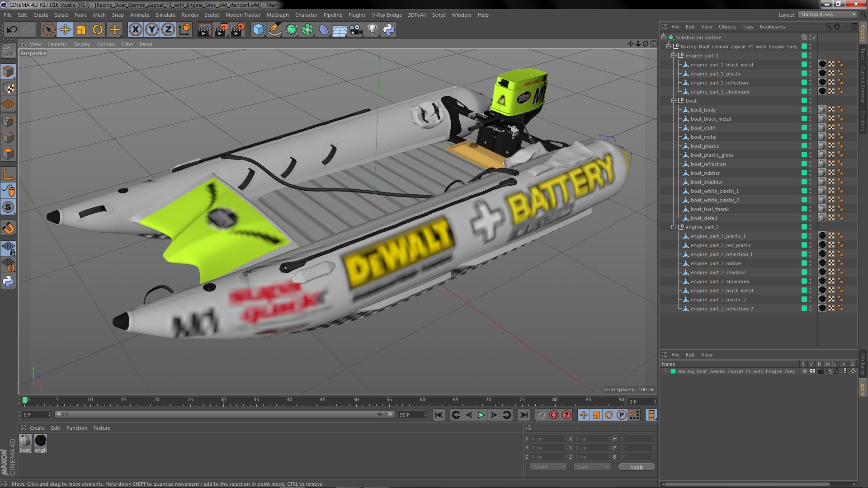Click the Python icon in left toolbar
This screenshot has height=488, width=868.
[x=8, y=282]
